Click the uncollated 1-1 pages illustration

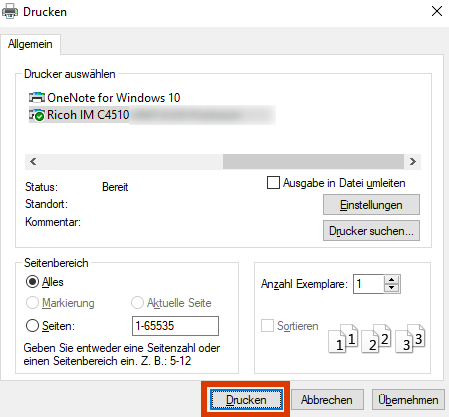[x=343, y=338]
